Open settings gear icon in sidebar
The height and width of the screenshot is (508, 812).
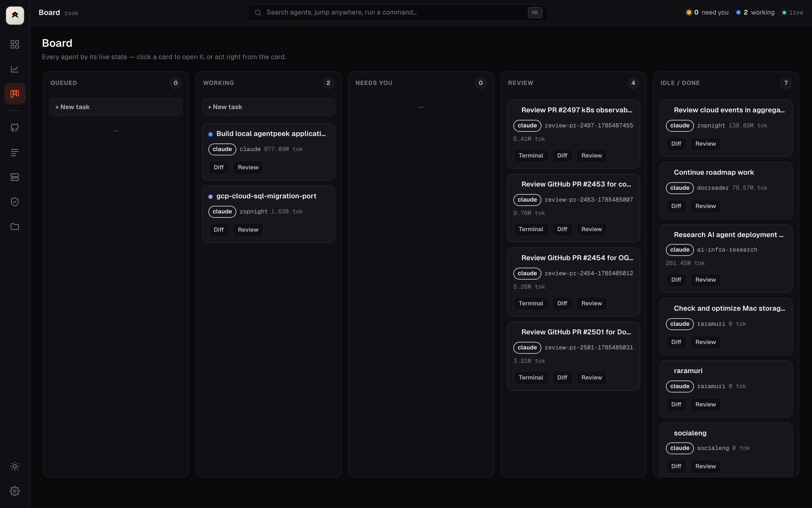15,491
